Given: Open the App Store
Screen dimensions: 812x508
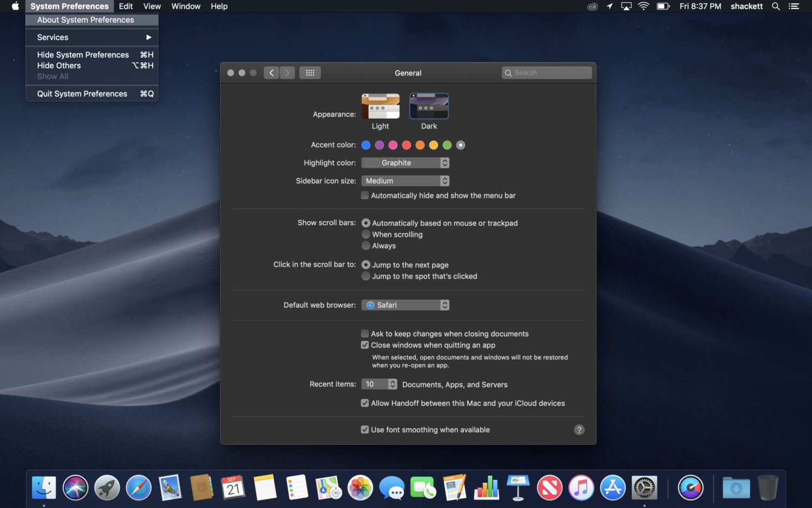Looking at the screenshot, I should tap(612, 487).
